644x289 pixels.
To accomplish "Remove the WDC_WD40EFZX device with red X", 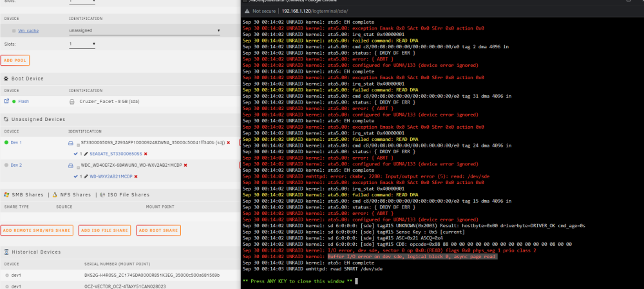I will click(x=185, y=165).
